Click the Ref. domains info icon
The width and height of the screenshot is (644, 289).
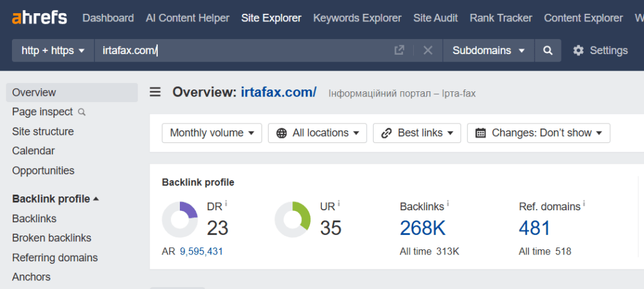[584, 203]
